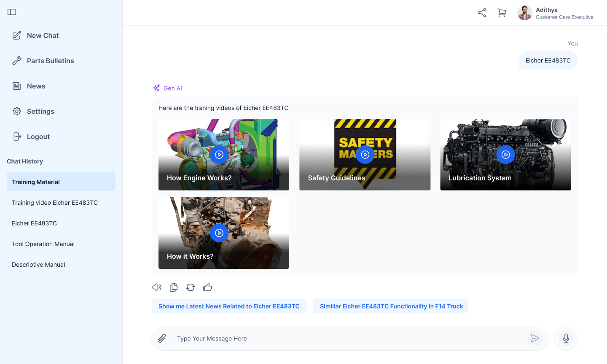The height and width of the screenshot is (364, 607).
Task: Click the Lubrication System caption
Action: 480,178
